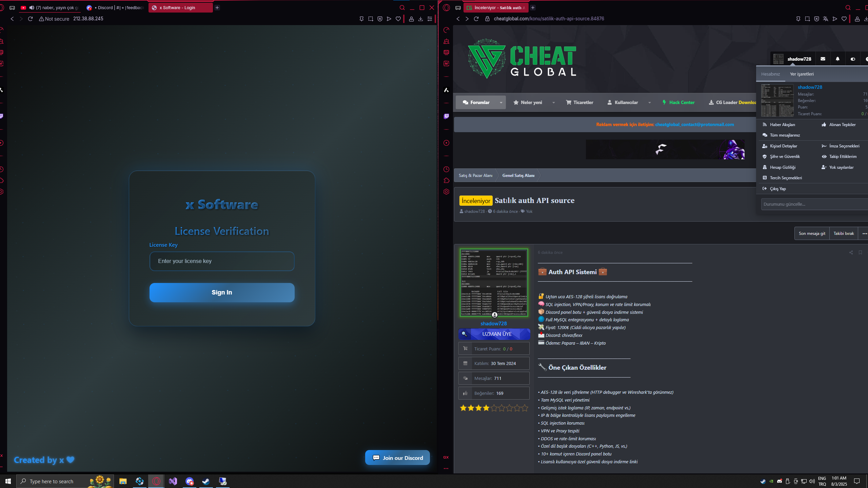Screen dimensions: 868x488
Task: Mute the YouTube tab audio
Action: [32, 7]
